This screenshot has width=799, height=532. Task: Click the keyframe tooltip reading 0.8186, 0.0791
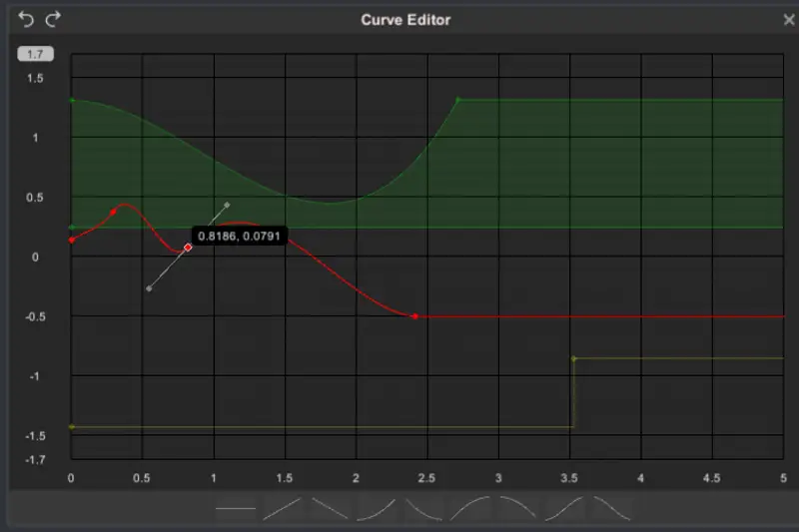click(239, 237)
